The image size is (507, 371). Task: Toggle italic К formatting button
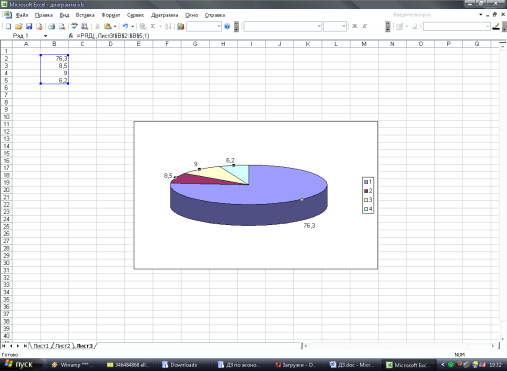click(365, 26)
